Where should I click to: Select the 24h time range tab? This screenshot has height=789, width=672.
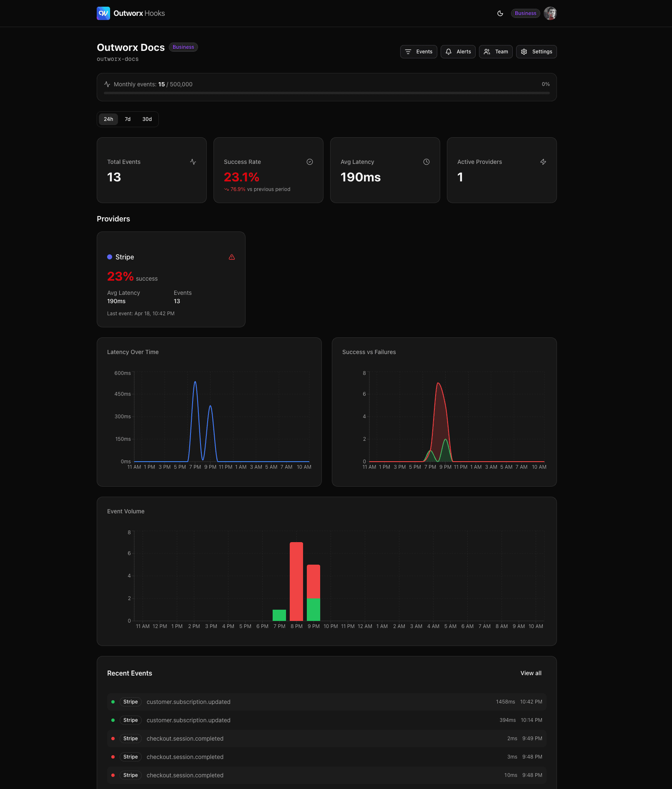point(108,119)
